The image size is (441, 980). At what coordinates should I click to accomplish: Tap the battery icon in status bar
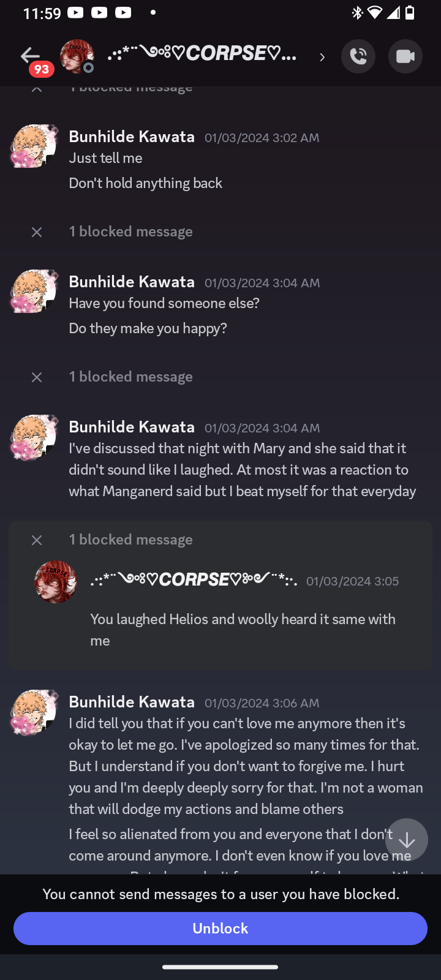pos(410,13)
